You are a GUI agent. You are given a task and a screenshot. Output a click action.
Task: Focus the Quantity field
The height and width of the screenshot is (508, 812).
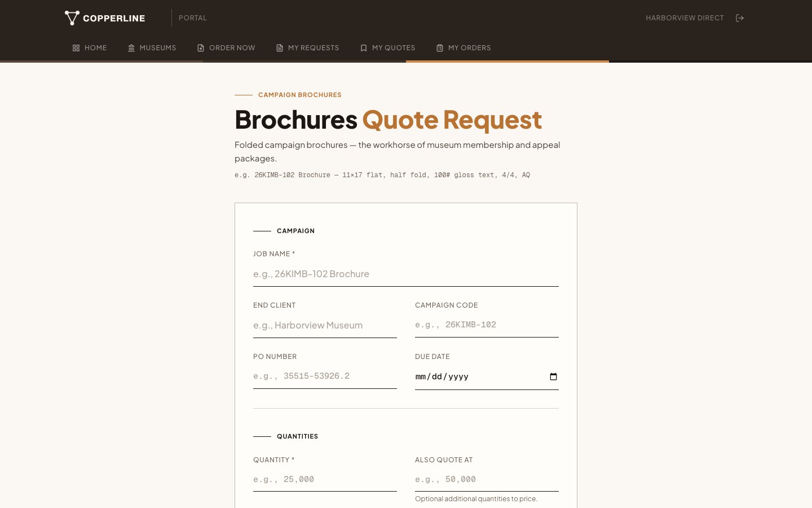point(325,480)
